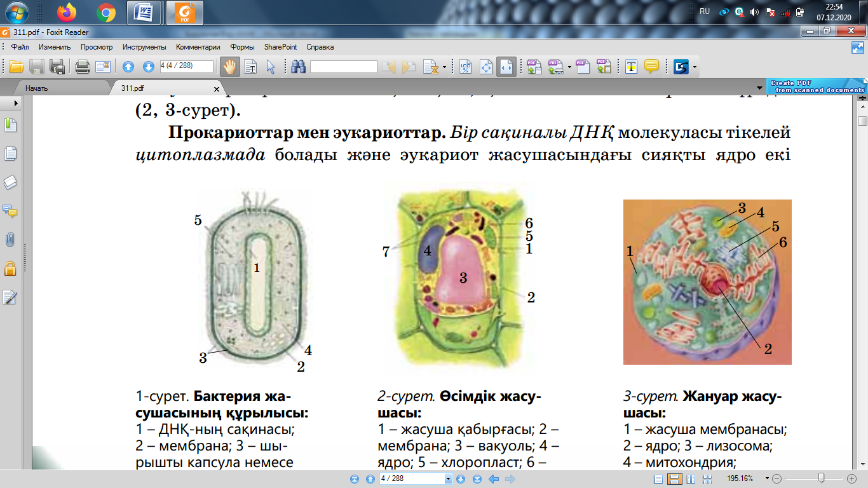Click the Fit Page icon
This screenshot has width=868, height=488.
486,67
